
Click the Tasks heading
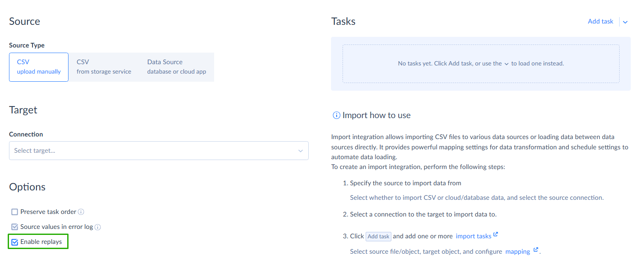click(343, 21)
